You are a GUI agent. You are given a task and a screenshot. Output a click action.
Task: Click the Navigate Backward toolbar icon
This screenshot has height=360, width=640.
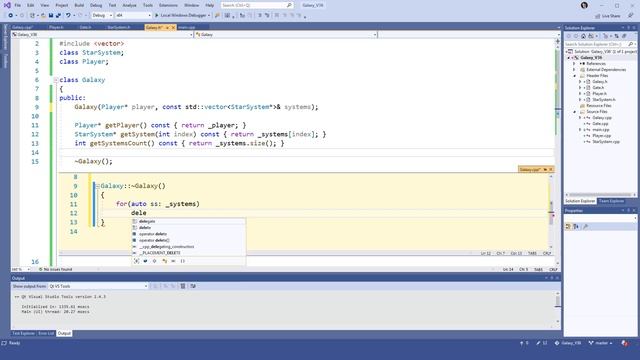coord(11,16)
